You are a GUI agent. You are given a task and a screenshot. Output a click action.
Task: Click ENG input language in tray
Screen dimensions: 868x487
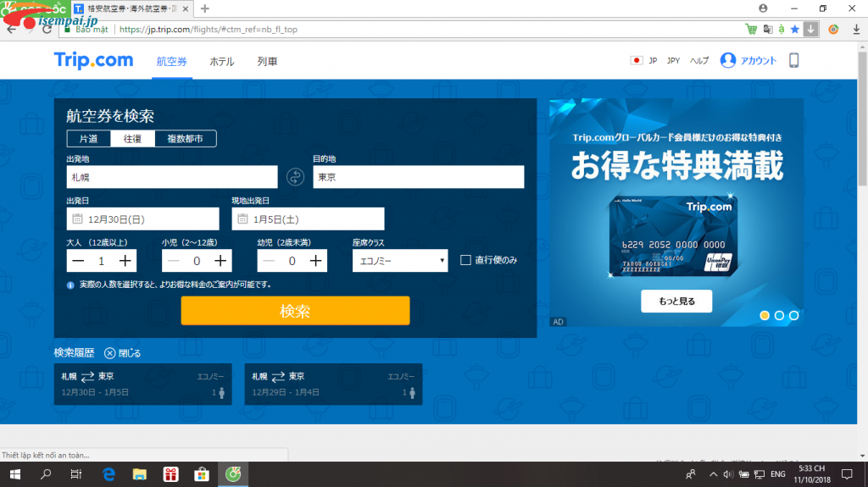[778, 474]
